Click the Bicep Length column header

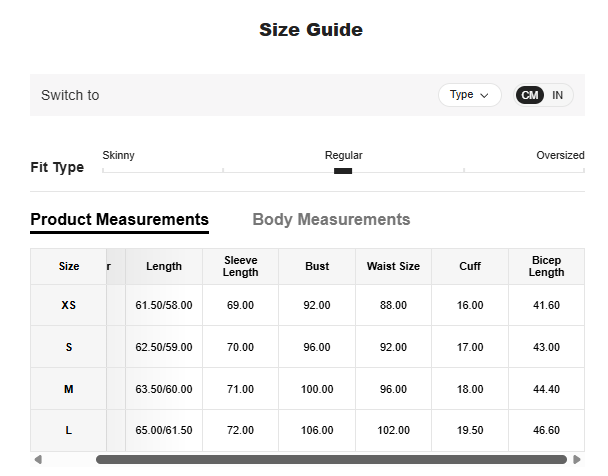point(546,267)
